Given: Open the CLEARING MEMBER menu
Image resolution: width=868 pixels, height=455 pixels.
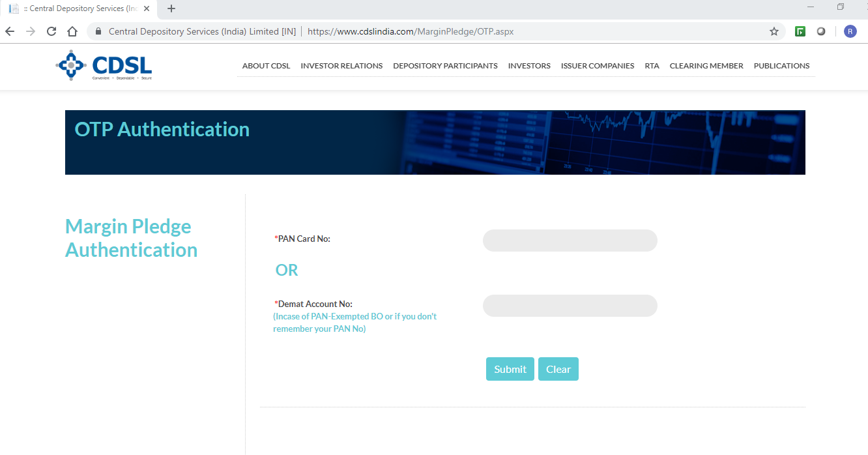Looking at the screenshot, I should (706, 66).
